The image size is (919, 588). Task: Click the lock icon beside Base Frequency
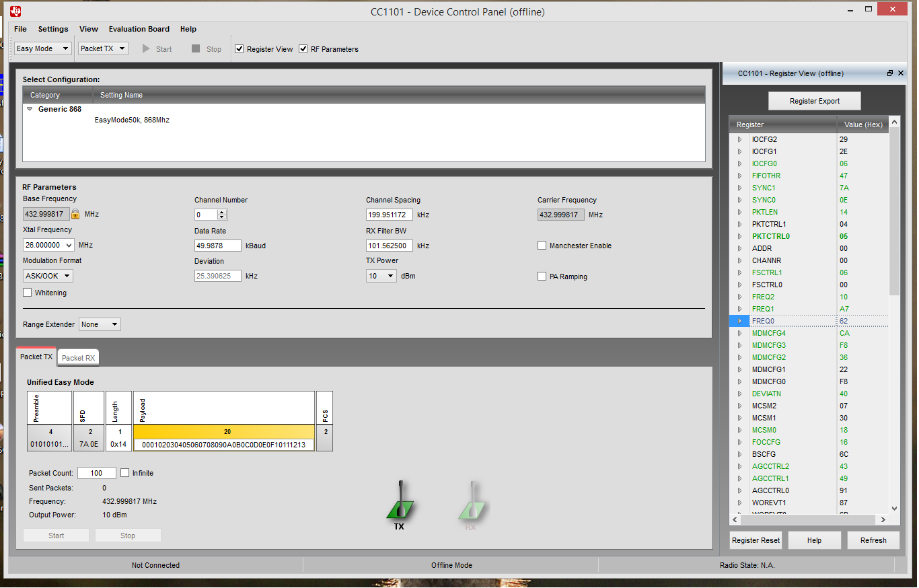pos(75,215)
